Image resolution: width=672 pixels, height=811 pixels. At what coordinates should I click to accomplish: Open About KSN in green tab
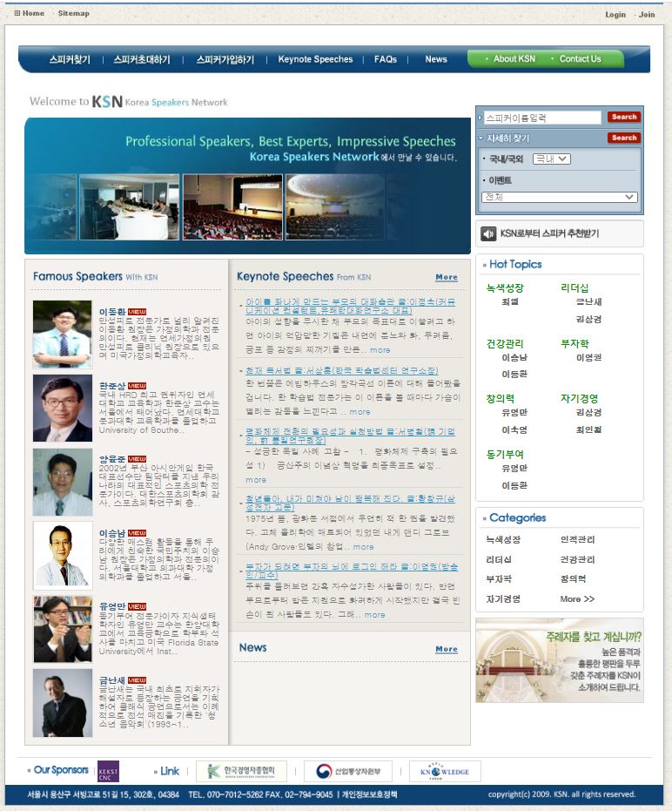pos(514,59)
